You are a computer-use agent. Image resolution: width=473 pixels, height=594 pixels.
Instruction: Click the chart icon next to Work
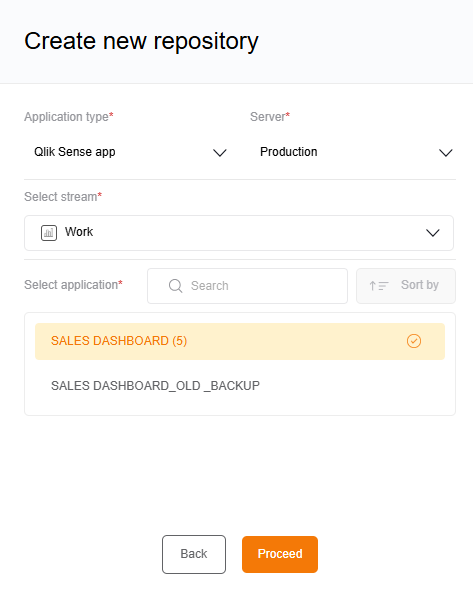tap(49, 233)
